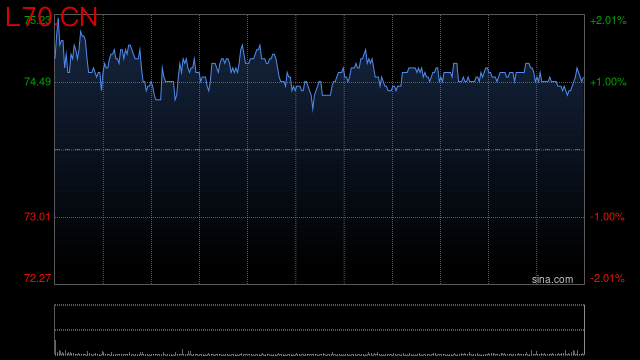Click the +1.00% percentage label
Image resolution: width=640 pixels, height=360 pixels.
(608, 82)
